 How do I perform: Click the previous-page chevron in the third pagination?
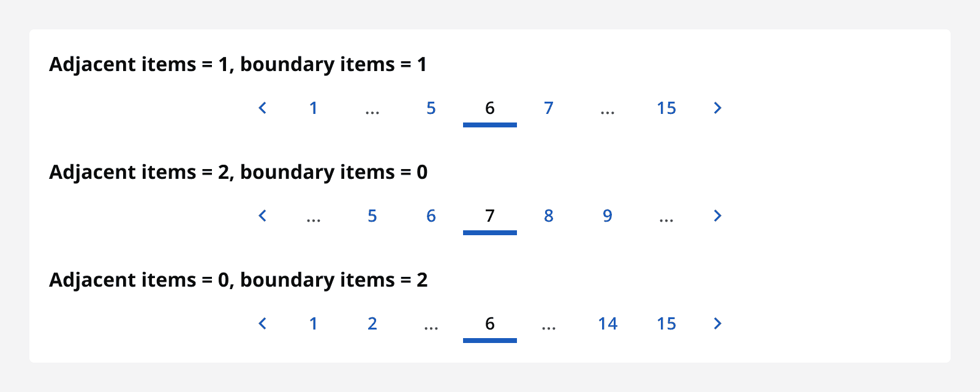coord(262,323)
